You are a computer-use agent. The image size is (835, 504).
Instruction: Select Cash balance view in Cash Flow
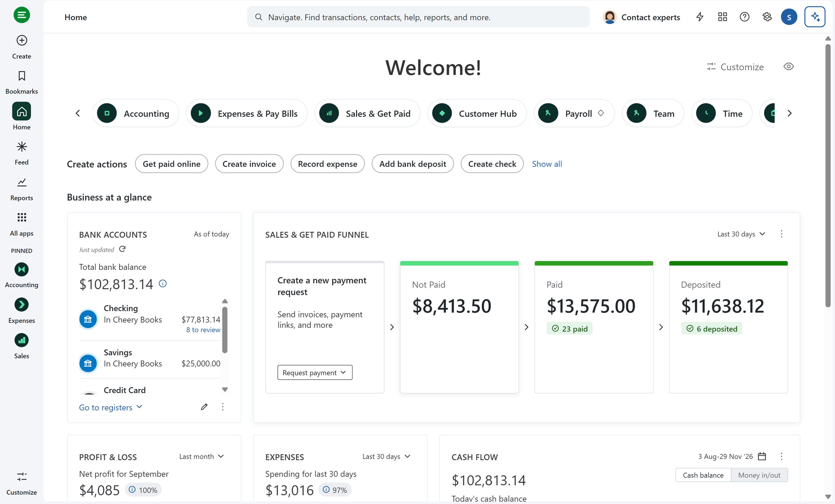pyautogui.click(x=703, y=475)
